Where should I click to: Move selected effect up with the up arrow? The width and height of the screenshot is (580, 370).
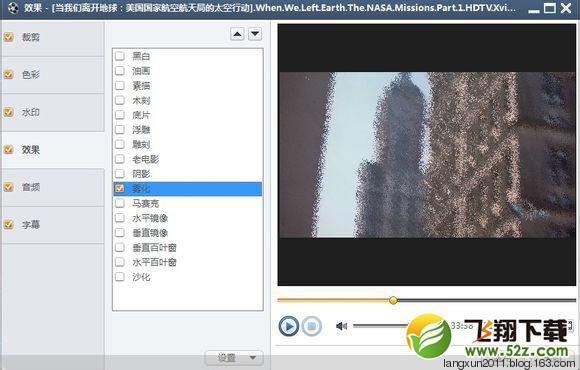coord(237,34)
